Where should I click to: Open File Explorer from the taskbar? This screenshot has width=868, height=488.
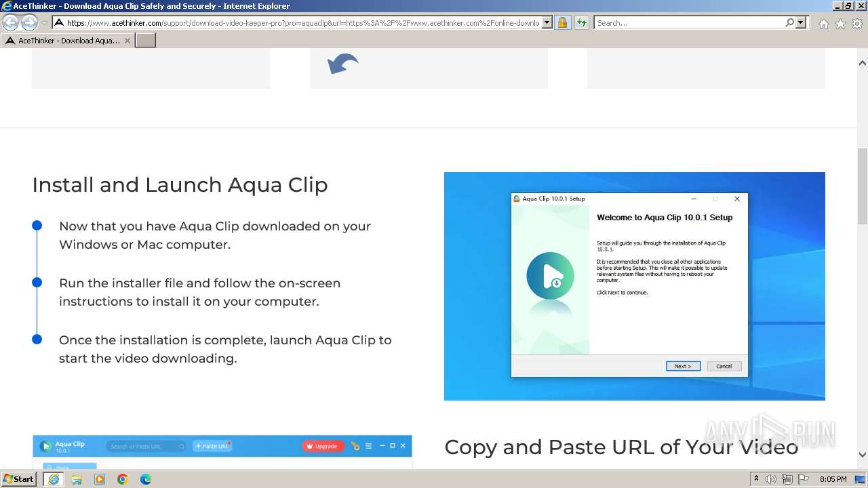tap(77, 479)
